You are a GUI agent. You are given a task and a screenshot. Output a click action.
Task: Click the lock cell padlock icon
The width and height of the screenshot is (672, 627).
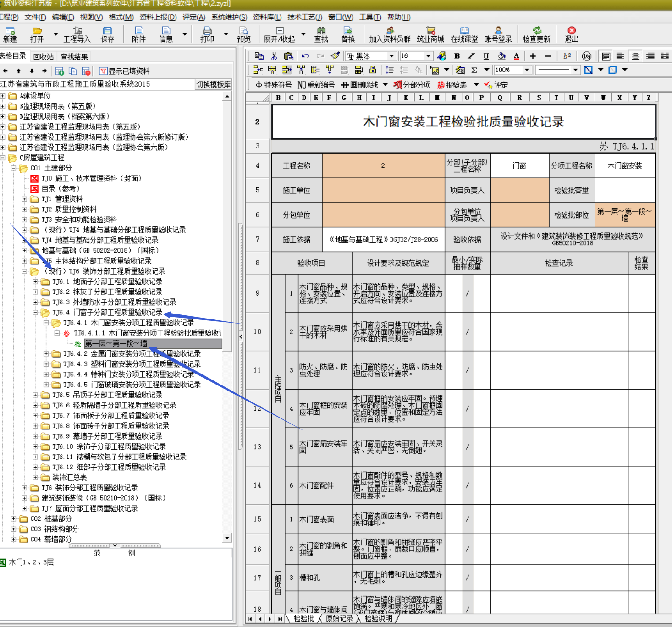click(x=372, y=70)
